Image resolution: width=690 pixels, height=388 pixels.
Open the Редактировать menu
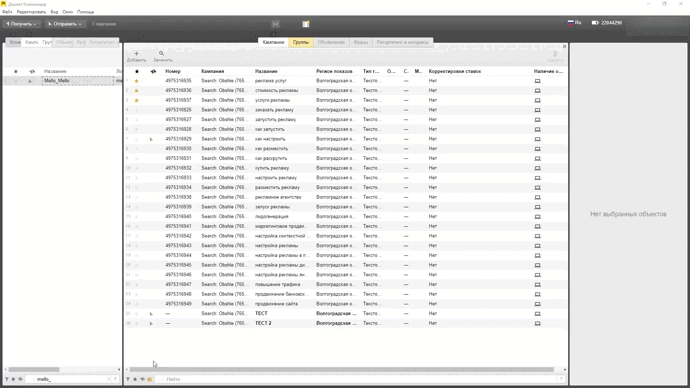point(31,12)
